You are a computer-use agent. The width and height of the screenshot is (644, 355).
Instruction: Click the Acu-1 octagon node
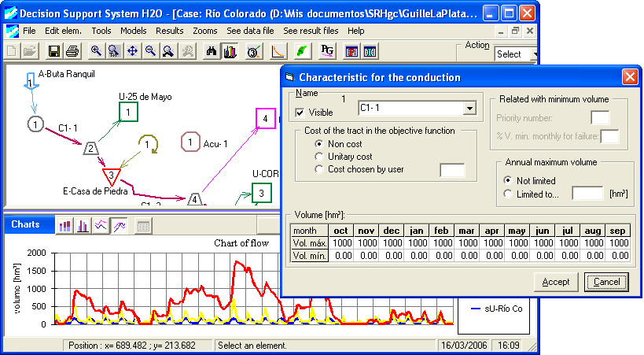pos(190,142)
